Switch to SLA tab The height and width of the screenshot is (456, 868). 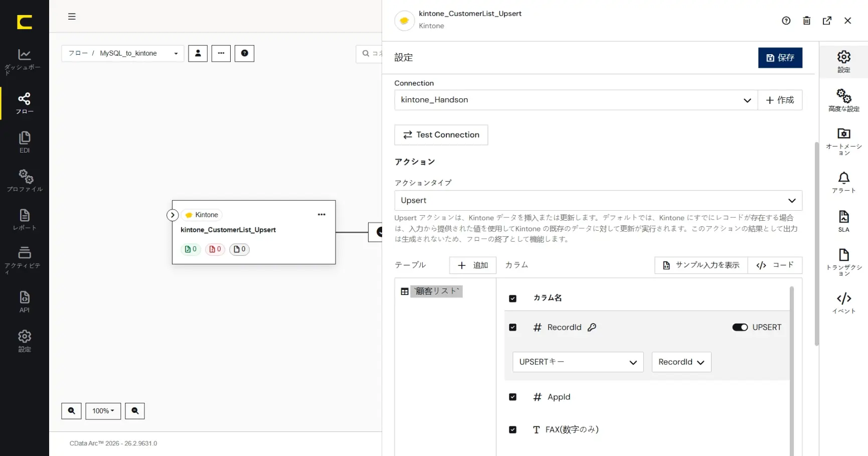coord(844,221)
